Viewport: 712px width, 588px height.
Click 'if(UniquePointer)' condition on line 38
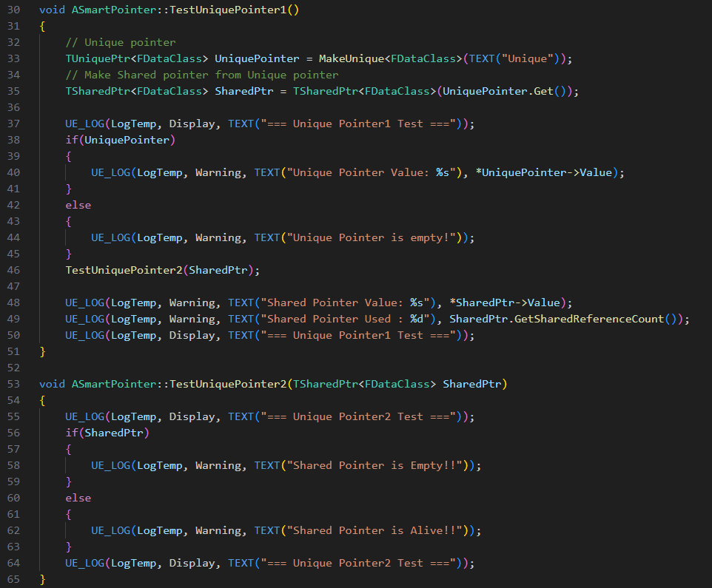pos(121,141)
